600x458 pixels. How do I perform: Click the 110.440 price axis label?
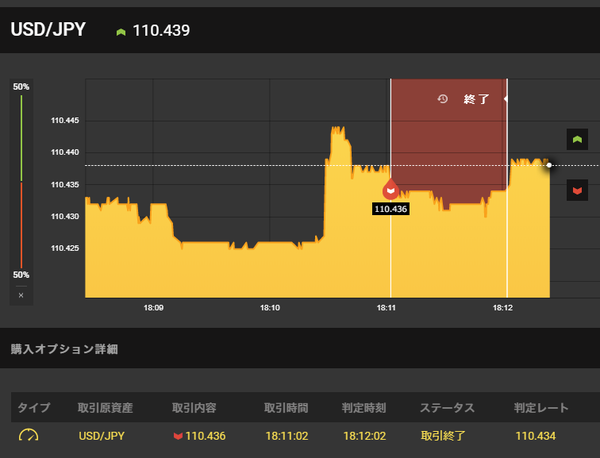[x=65, y=152]
